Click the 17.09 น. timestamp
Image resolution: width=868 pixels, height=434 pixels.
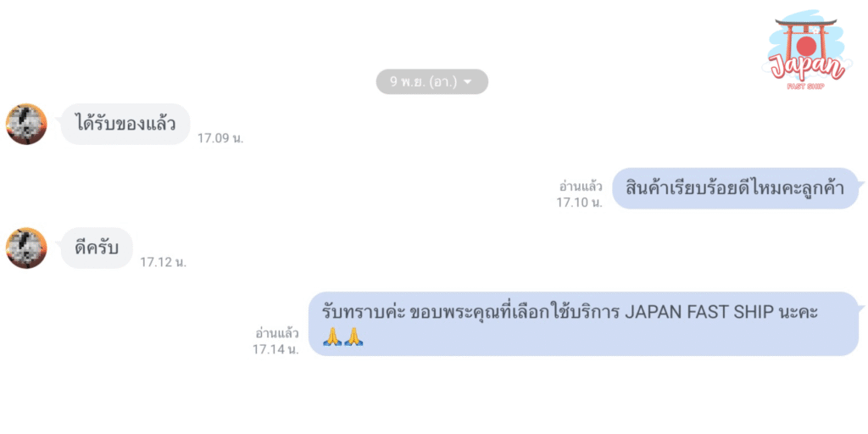coord(220,138)
